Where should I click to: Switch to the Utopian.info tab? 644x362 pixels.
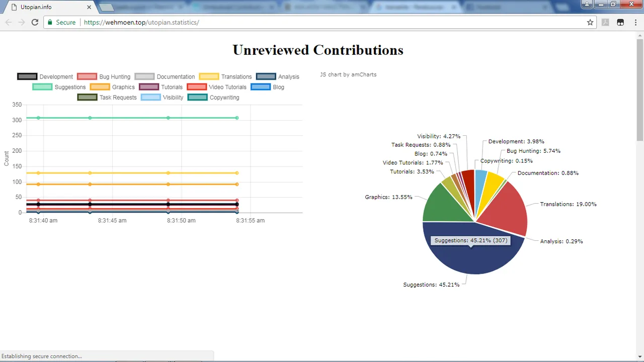pyautogui.click(x=49, y=7)
